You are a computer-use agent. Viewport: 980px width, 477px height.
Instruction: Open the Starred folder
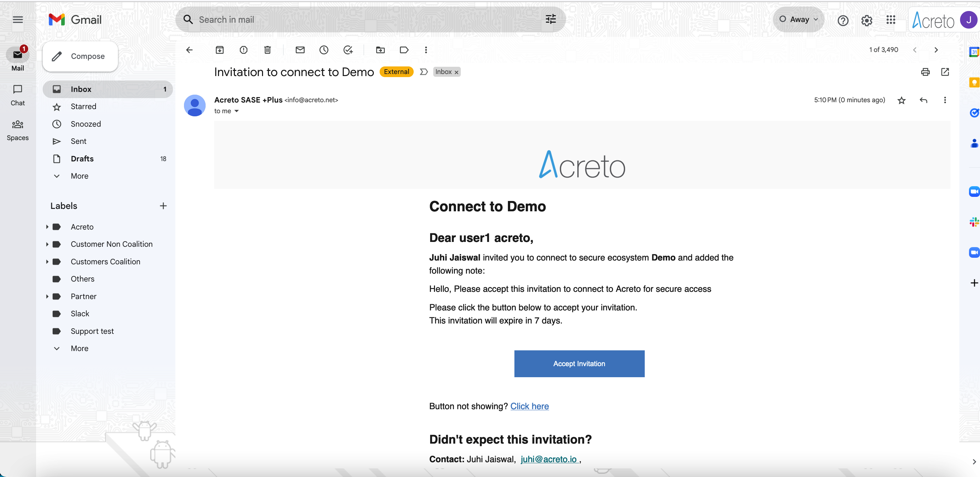tap(108, 107)
